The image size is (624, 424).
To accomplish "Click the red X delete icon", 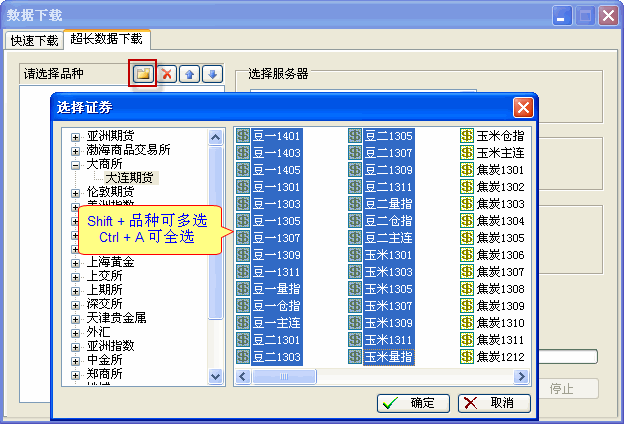I will click(167, 74).
